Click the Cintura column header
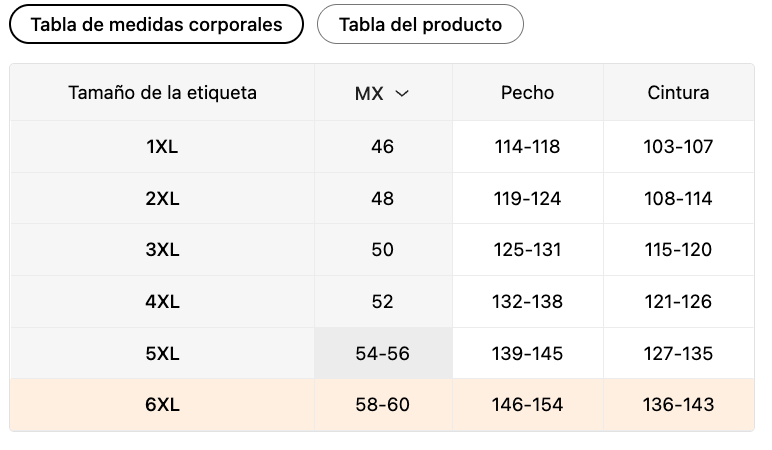 678,93
